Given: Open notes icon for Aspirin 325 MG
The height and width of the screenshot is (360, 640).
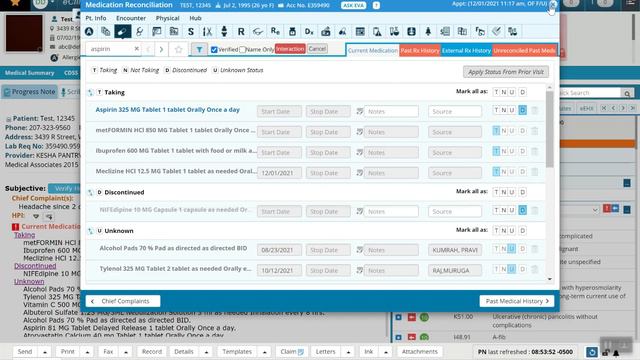Looking at the screenshot, I should tap(360, 111).
